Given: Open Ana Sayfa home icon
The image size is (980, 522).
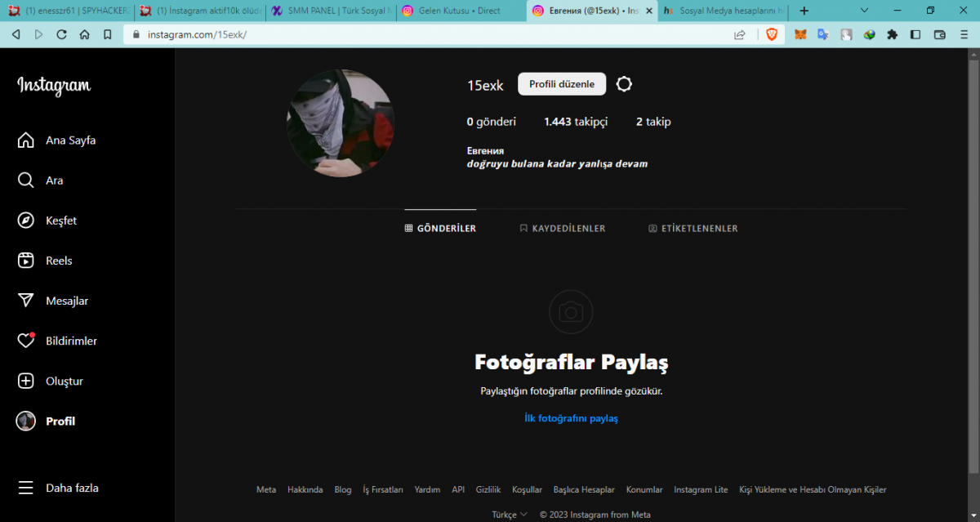Looking at the screenshot, I should coord(26,141).
